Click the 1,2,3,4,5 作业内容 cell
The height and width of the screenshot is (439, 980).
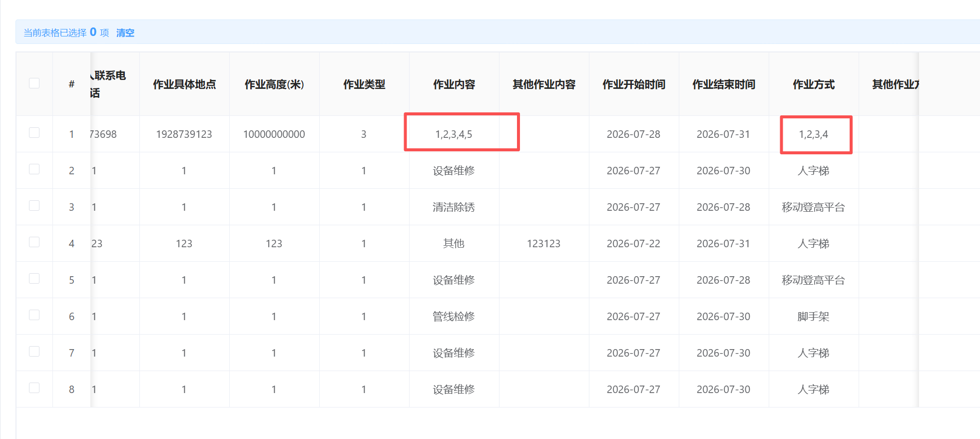point(454,134)
